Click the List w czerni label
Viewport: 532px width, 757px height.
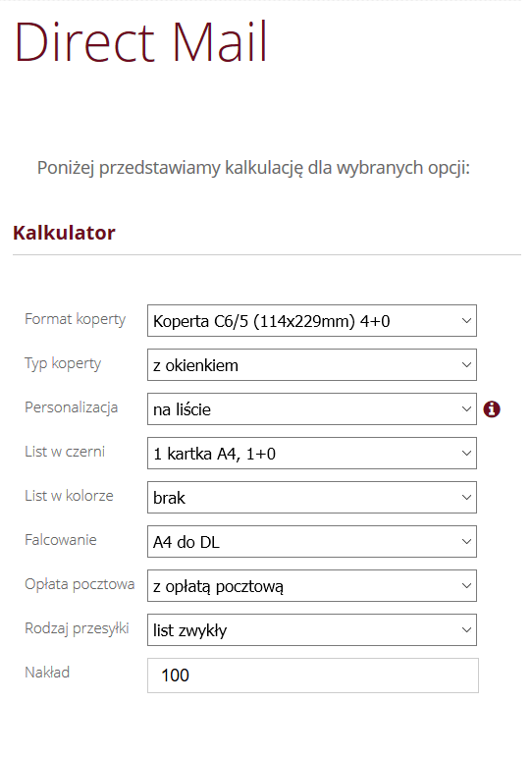(x=65, y=452)
